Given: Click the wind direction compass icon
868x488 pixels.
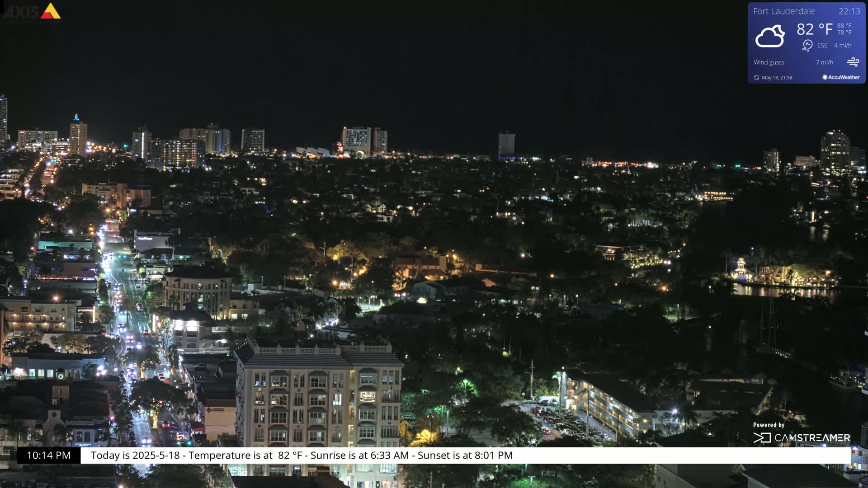Looking at the screenshot, I should tap(807, 45).
